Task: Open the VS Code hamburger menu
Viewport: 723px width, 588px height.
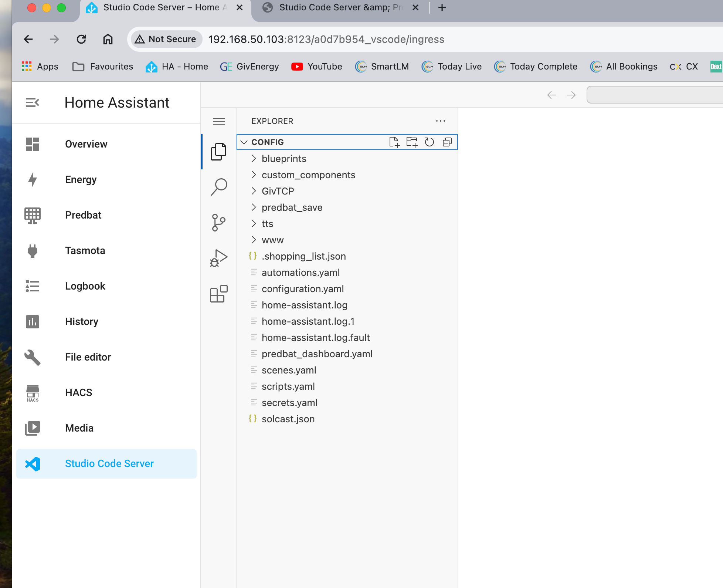Action: point(219,121)
